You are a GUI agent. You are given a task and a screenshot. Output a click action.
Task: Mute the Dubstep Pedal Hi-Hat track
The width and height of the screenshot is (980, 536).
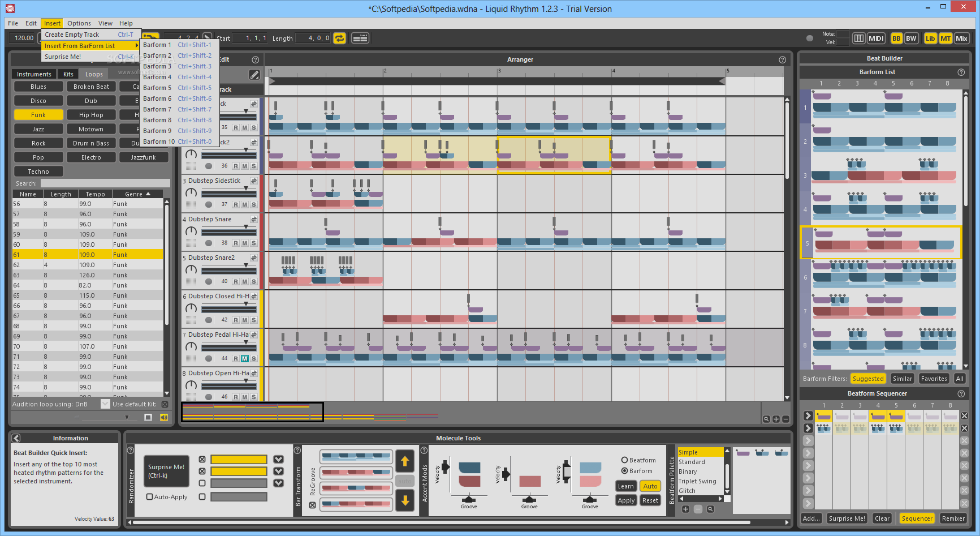(x=245, y=358)
